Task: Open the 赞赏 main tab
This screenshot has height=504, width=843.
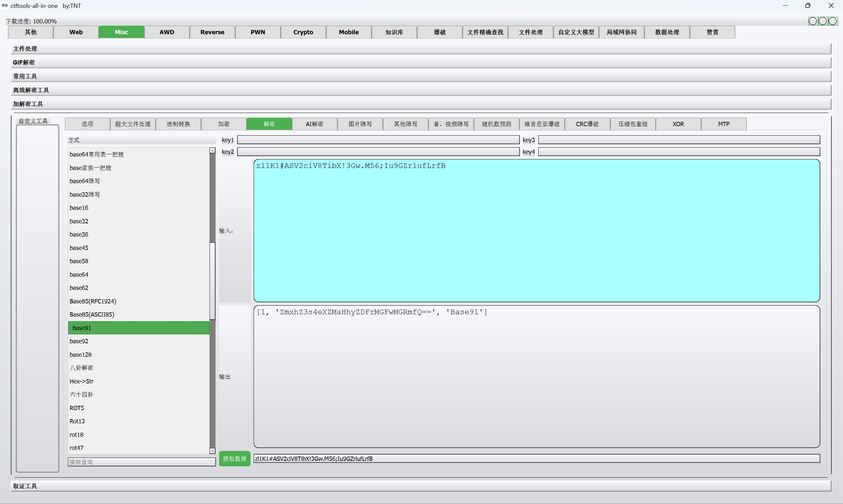Action: [713, 32]
